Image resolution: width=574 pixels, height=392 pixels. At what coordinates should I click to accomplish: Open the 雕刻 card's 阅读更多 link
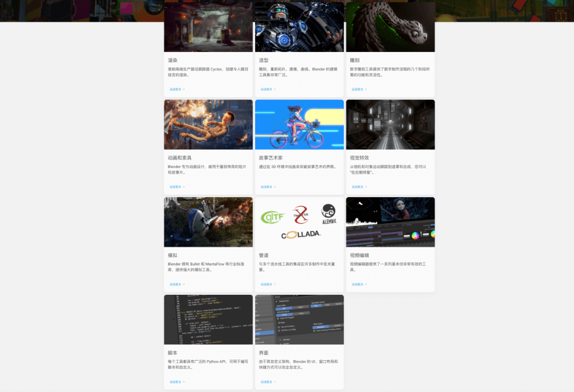[359, 89]
